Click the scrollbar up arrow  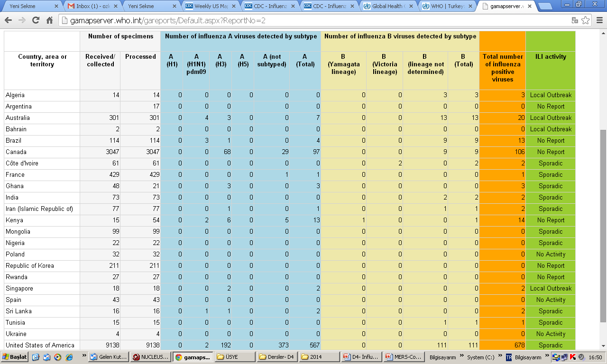coord(603,34)
